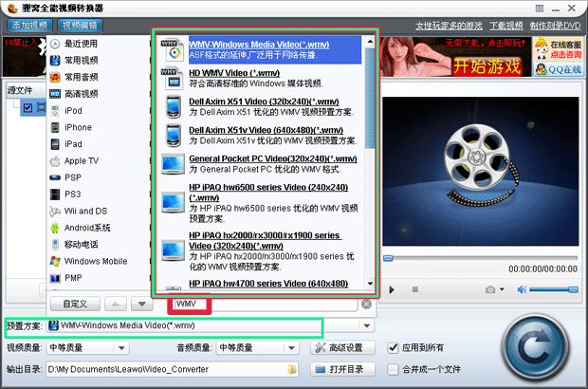The image size is (588, 389).
Task: Click the 打开目录 button
Action: pyautogui.click(x=342, y=369)
